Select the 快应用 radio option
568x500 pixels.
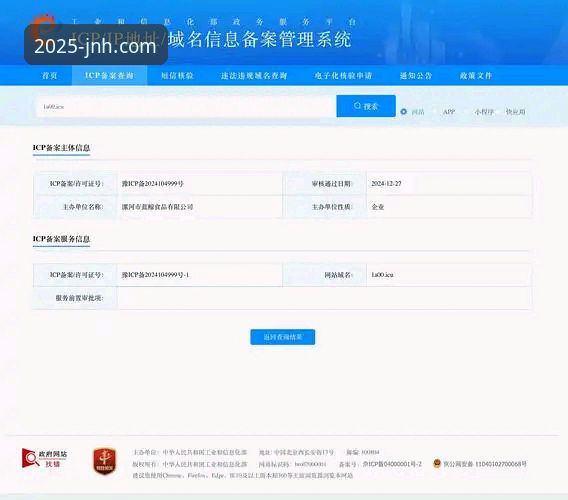point(515,112)
